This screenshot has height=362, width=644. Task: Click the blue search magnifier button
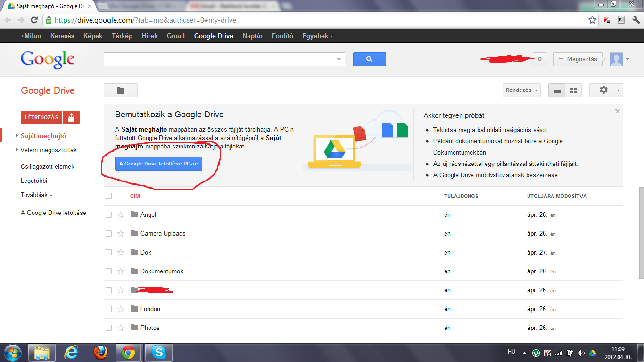[x=369, y=59]
